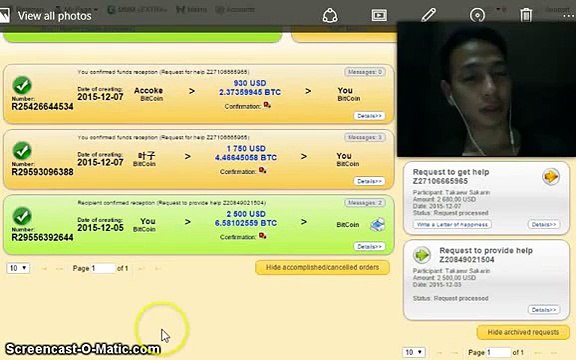Click confirmation icon on 2 500 USD order
This screenshot has width=576, height=360.
tap(263, 236)
